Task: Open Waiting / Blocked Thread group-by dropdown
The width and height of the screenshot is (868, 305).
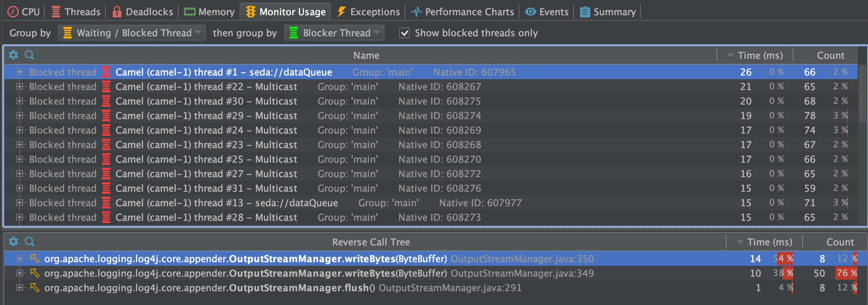Action: coord(132,33)
